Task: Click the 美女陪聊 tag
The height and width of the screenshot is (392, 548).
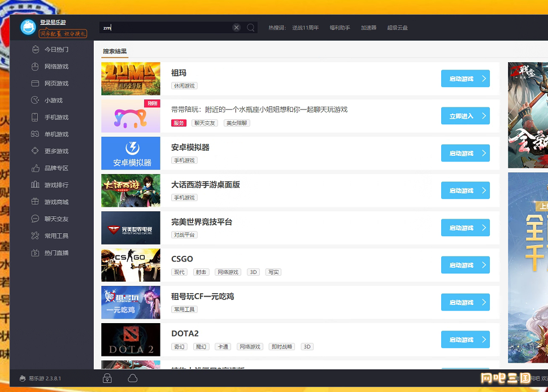Action: coord(237,123)
